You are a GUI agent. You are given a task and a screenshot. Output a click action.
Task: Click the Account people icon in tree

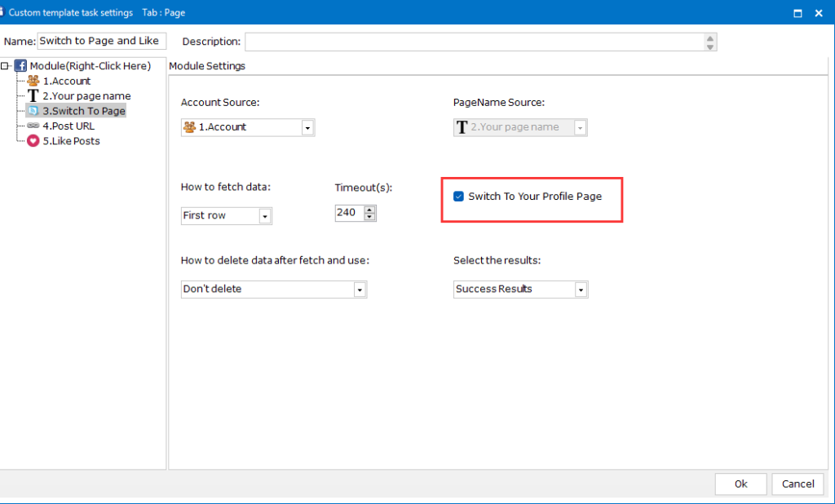tap(33, 81)
